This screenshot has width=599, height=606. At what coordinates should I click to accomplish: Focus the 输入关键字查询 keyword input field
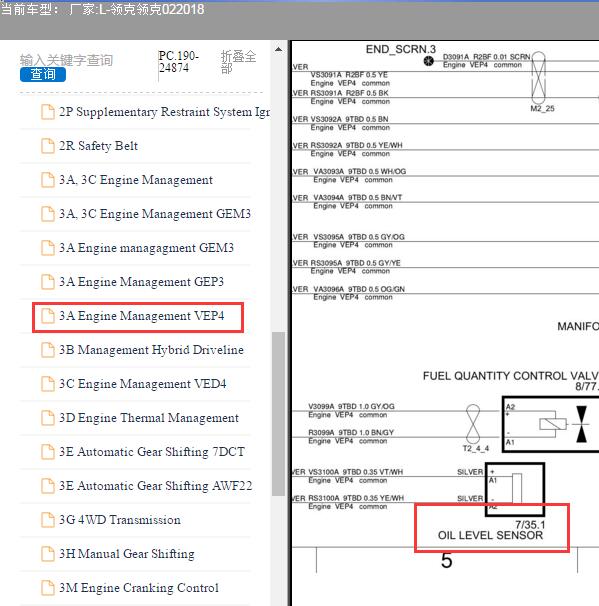tap(66, 60)
